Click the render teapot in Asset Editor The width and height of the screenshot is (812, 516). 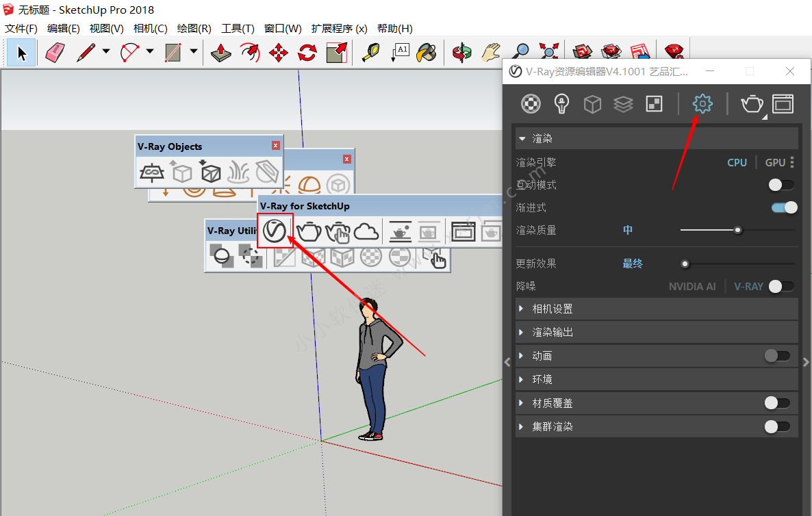coord(751,104)
